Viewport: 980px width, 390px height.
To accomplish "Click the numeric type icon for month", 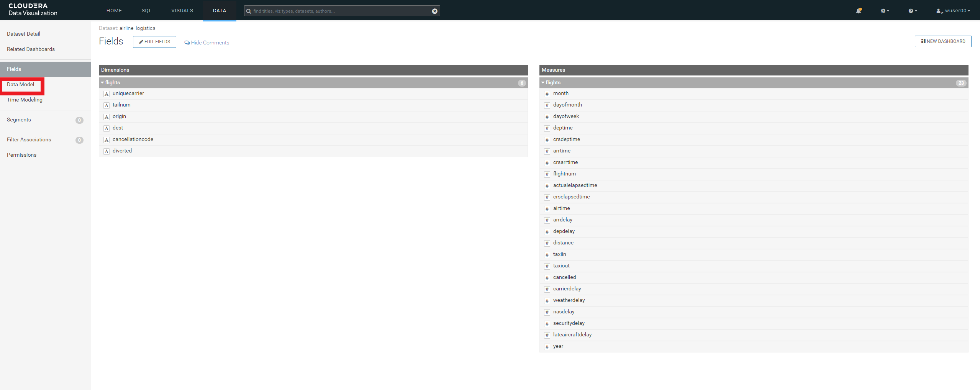I will [x=547, y=94].
